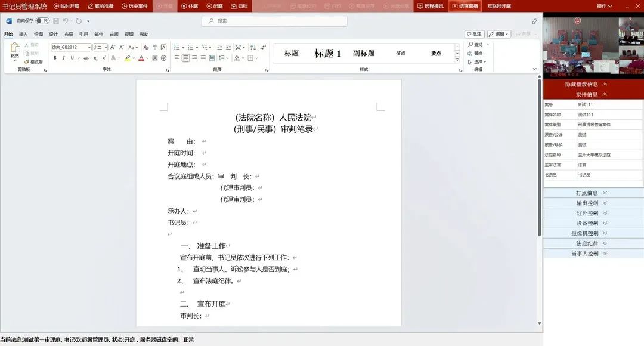
Task: Open the font size dropdown 小二
Action: (99, 47)
